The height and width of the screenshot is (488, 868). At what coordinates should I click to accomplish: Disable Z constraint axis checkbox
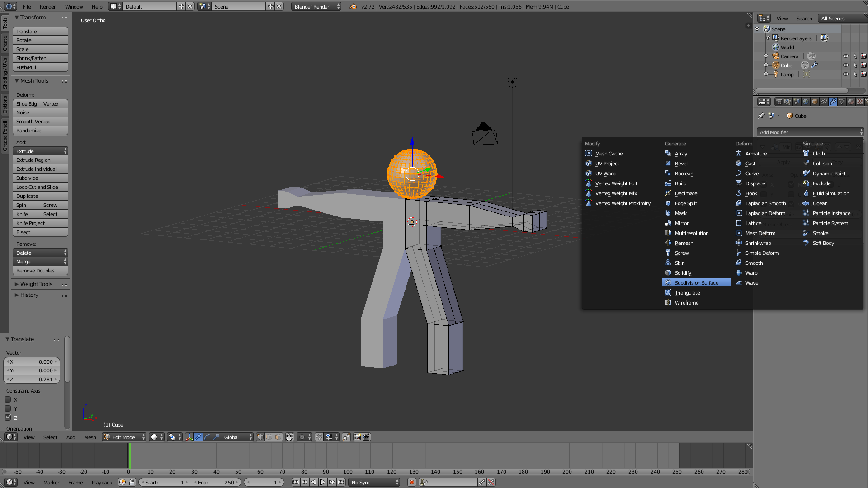8,418
